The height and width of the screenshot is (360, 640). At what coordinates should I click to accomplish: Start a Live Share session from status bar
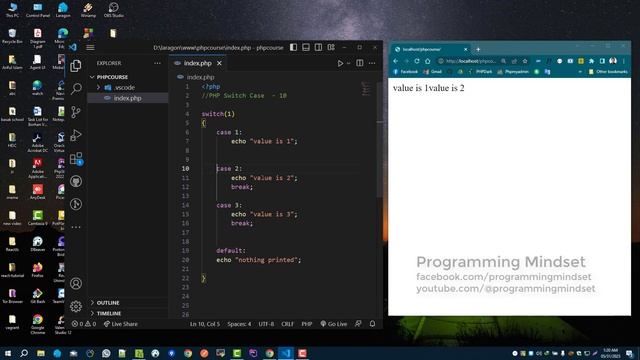coord(121,324)
